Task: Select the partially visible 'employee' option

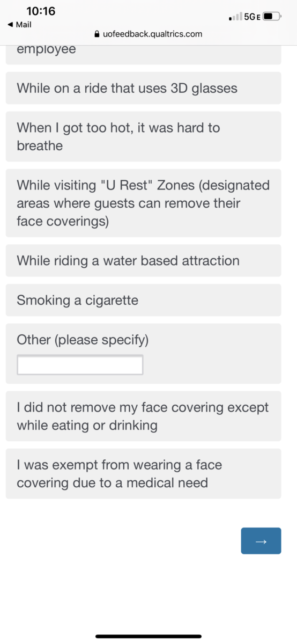Action: 143,55
